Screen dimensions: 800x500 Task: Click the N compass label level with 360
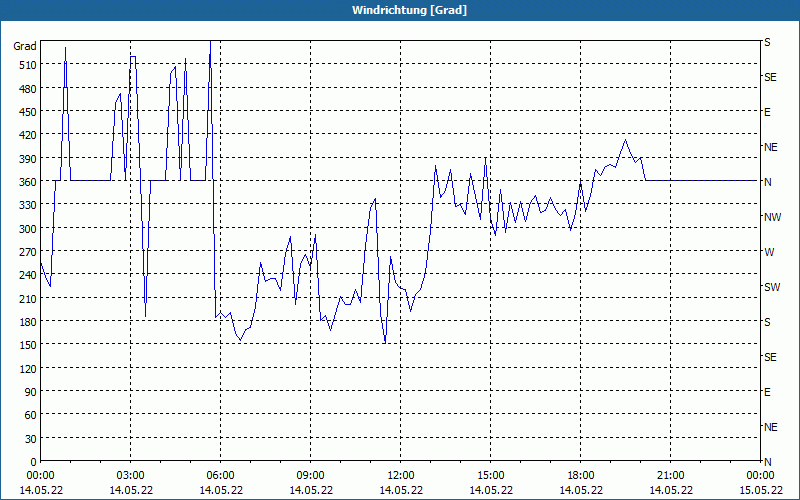coord(767,182)
